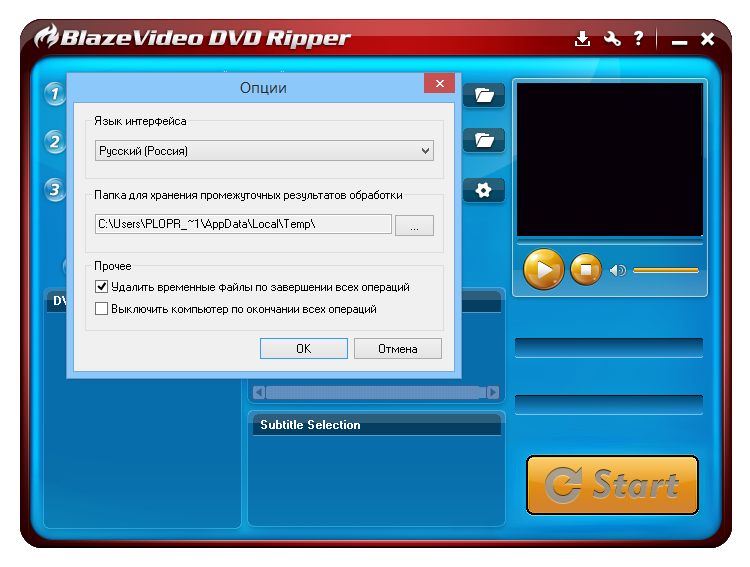Click the first open-folder button beside step 1
750x567 pixels.
[484, 95]
